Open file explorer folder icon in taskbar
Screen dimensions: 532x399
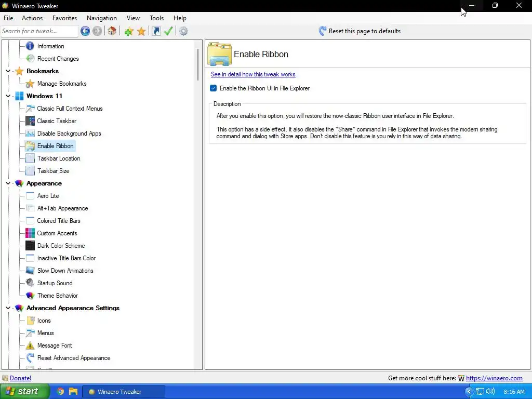[x=73, y=392]
